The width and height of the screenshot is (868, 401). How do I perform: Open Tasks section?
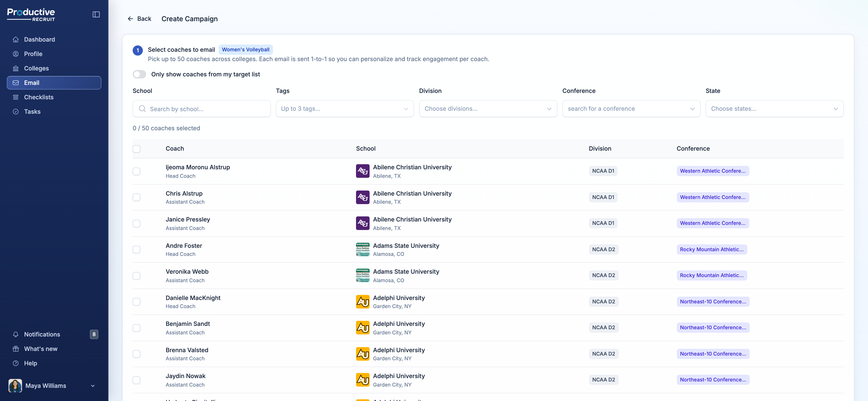[54, 112]
